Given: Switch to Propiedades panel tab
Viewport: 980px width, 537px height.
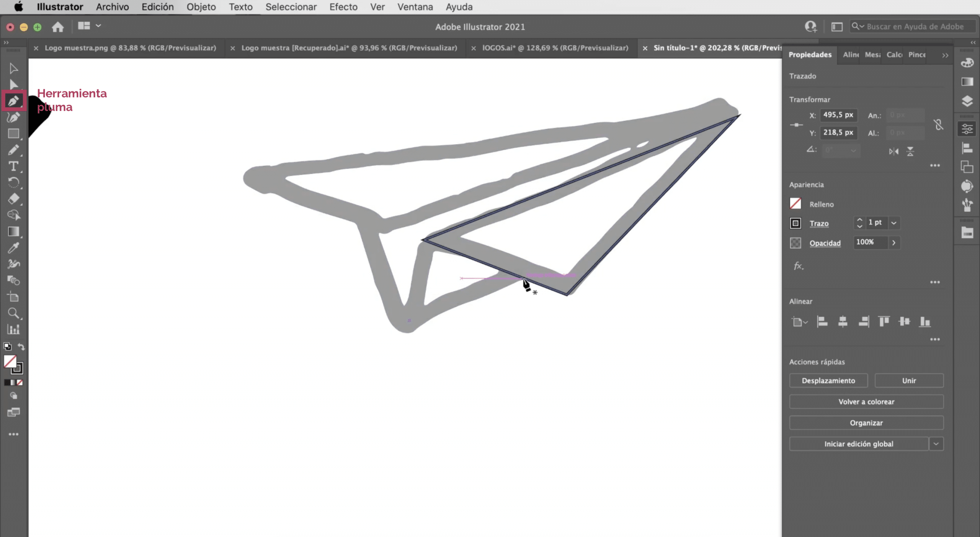Looking at the screenshot, I should [810, 55].
